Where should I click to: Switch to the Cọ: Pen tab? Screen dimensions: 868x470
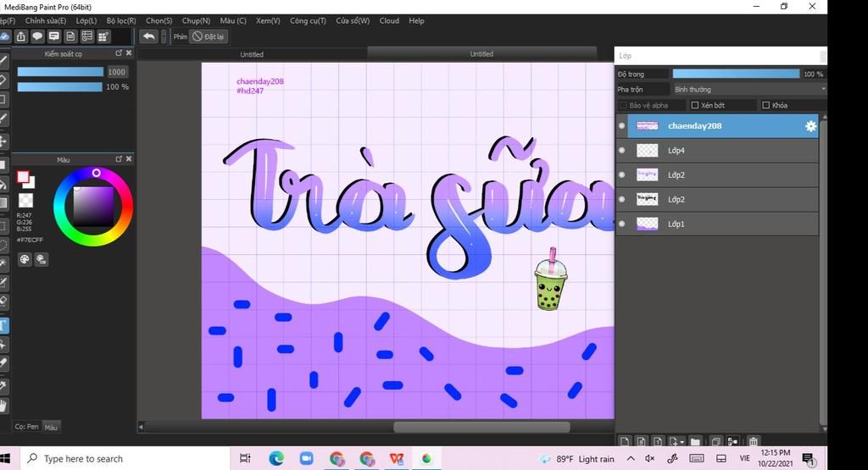pos(26,426)
